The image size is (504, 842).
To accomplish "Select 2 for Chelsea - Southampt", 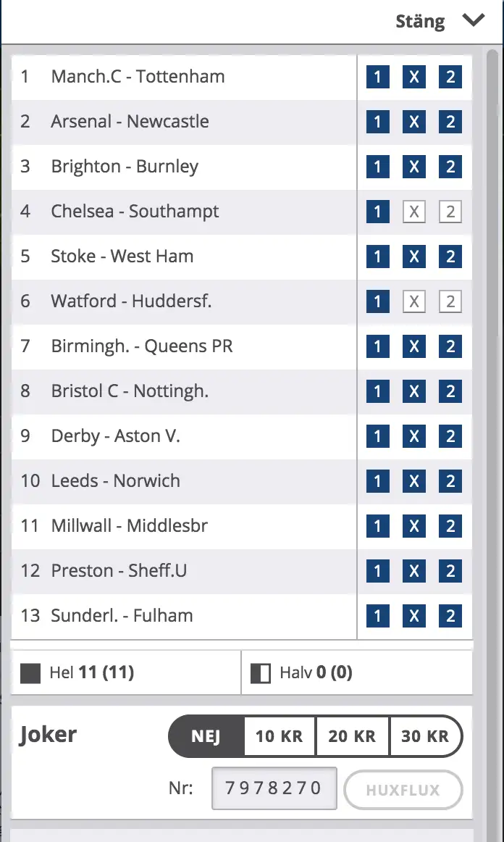I will (x=450, y=212).
